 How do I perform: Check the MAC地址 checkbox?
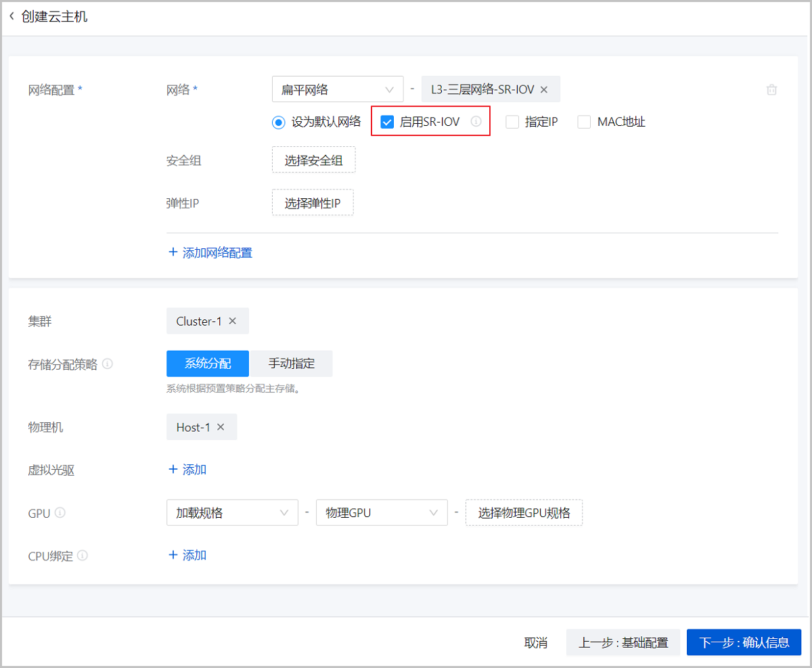click(x=583, y=122)
